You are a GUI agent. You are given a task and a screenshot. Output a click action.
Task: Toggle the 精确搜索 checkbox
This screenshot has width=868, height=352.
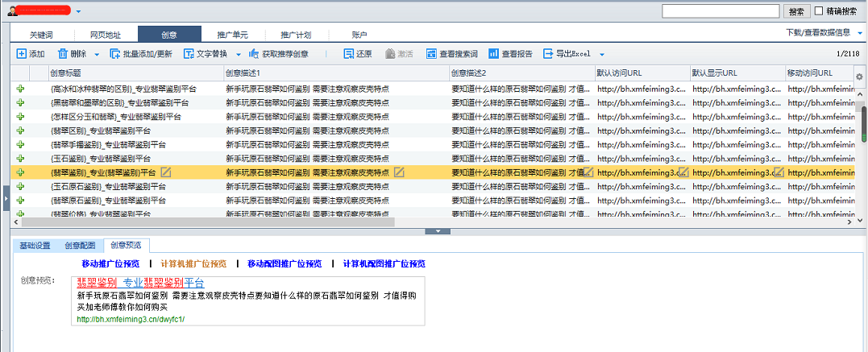(819, 11)
